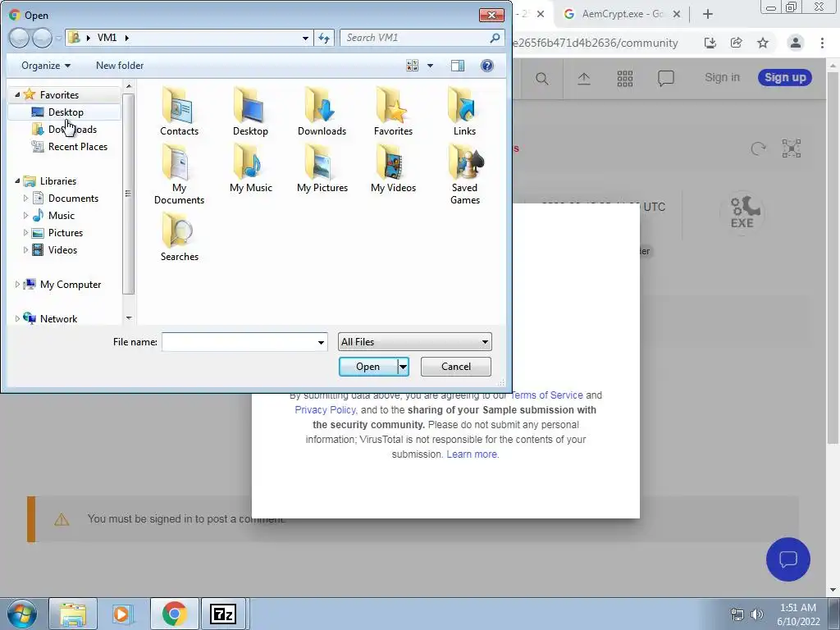Select the My Documents folder

pyautogui.click(x=179, y=176)
